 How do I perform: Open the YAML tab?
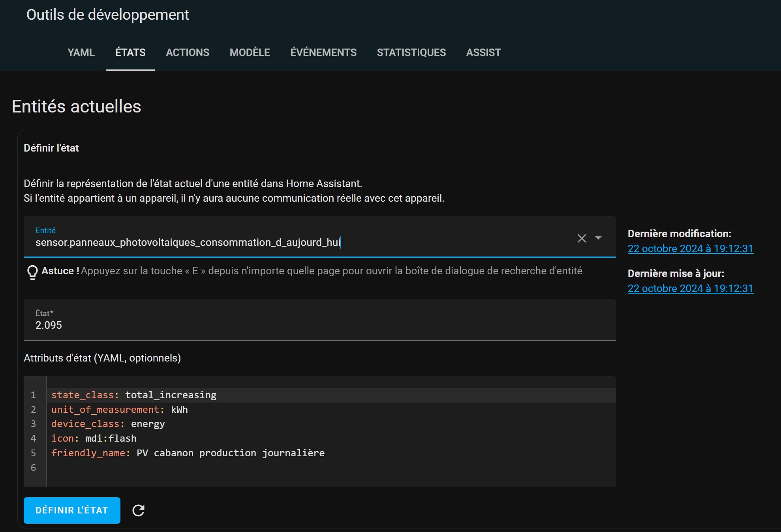coord(81,52)
